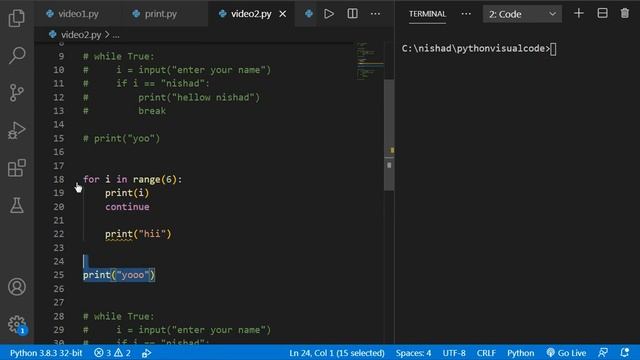Click line number 25 in gutter
Viewport: 640px width, 360px height.
pos(59,275)
